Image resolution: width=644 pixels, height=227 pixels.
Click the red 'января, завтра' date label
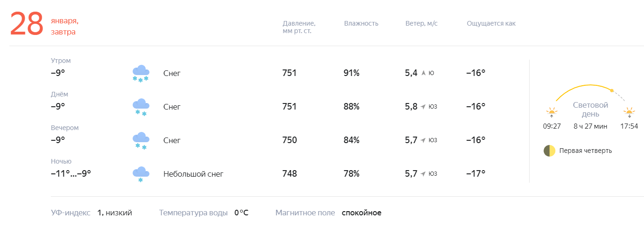point(65,27)
